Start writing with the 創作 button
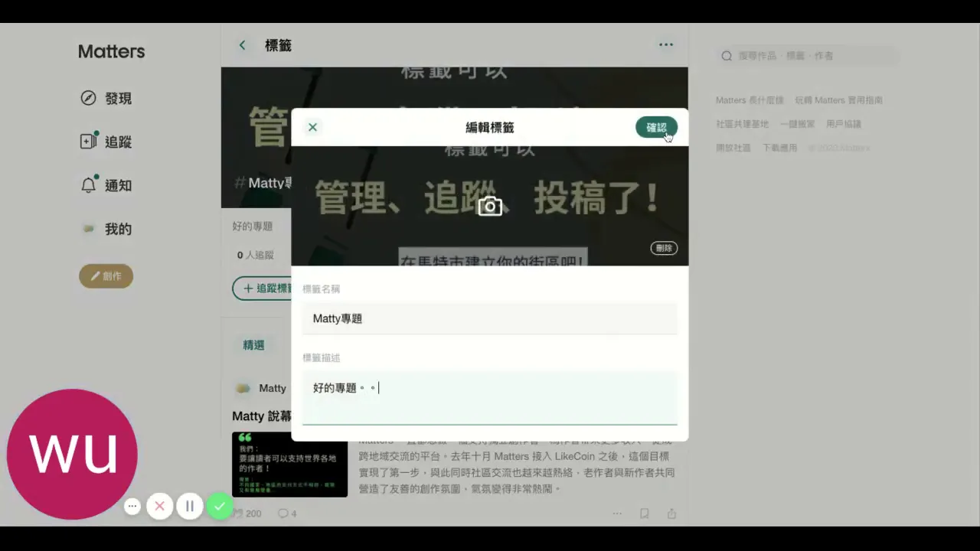This screenshot has height=551, width=980. click(106, 276)
